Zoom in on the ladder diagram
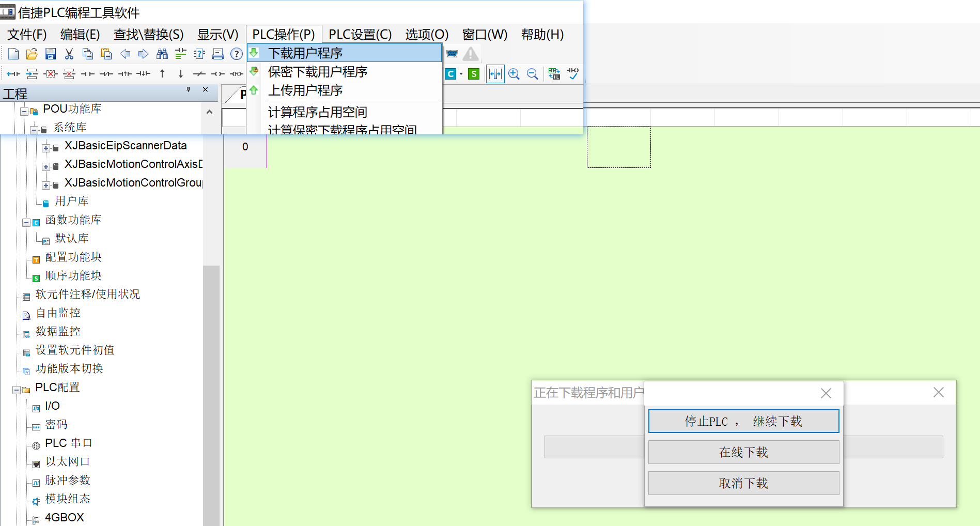 (x=514, y=74)
